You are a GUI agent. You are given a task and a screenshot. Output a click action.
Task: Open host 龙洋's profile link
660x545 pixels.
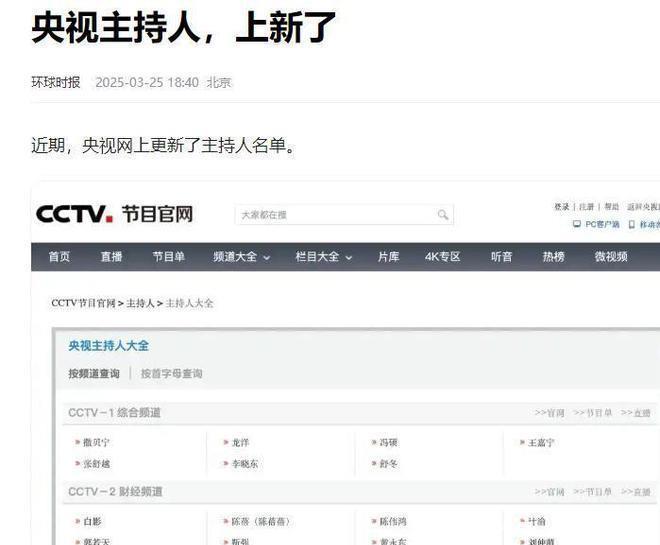coord(240,442)
